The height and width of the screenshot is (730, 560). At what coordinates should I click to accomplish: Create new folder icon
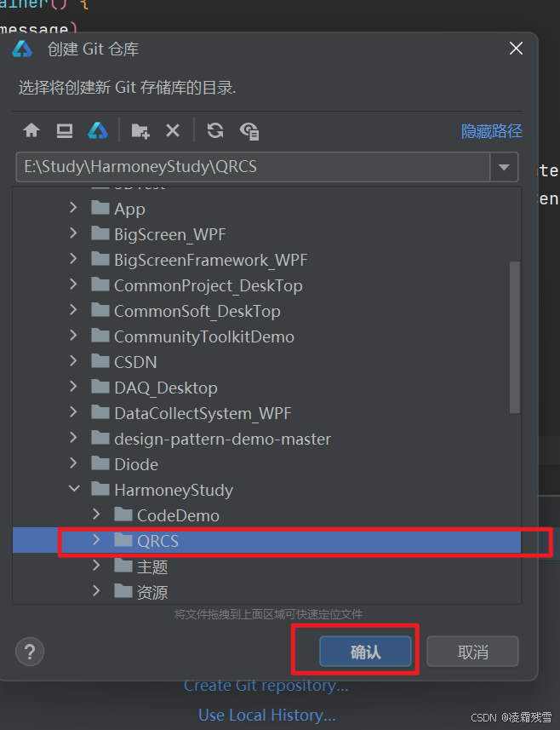click(x=140, y=131)
